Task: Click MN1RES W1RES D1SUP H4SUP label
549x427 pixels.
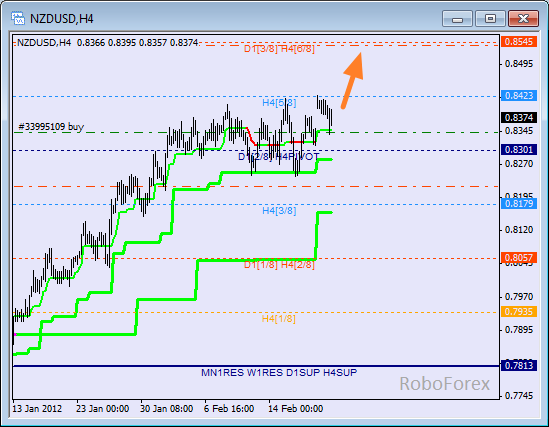Action: (x=279, y=373)
